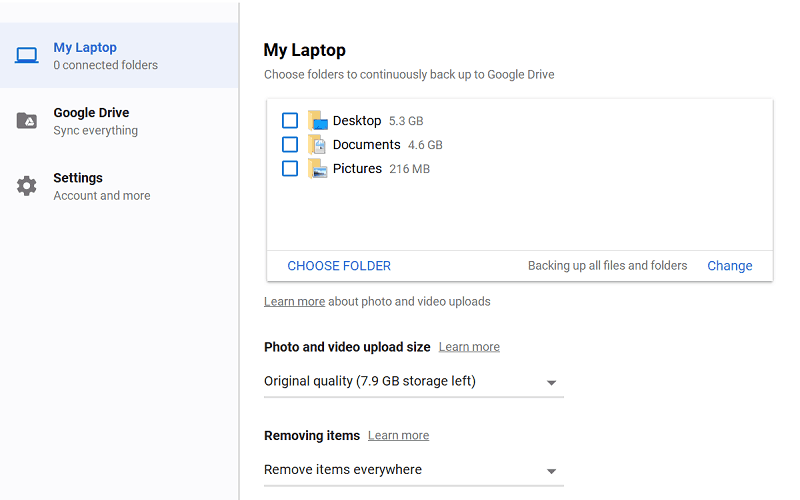Click the Desktop folder name
The height and width of the screenshot is (500, 800).
pos(357,121)
